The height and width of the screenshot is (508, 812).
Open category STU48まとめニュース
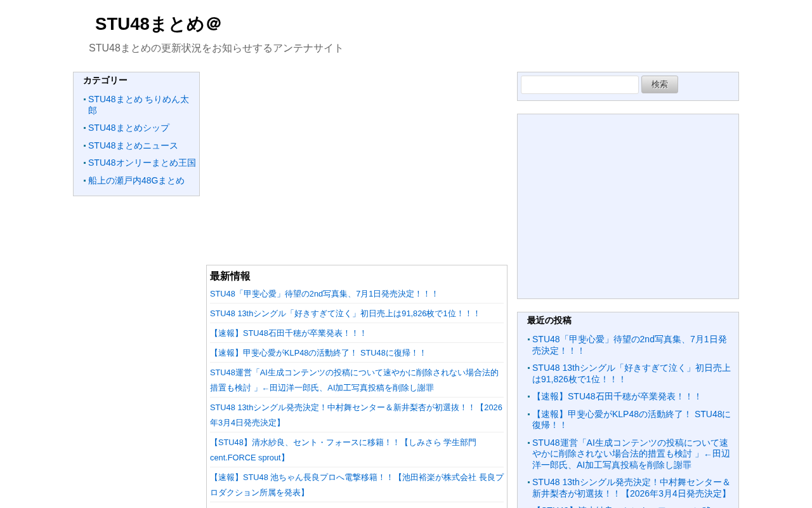pyautogui.click(x=133, y=145)
